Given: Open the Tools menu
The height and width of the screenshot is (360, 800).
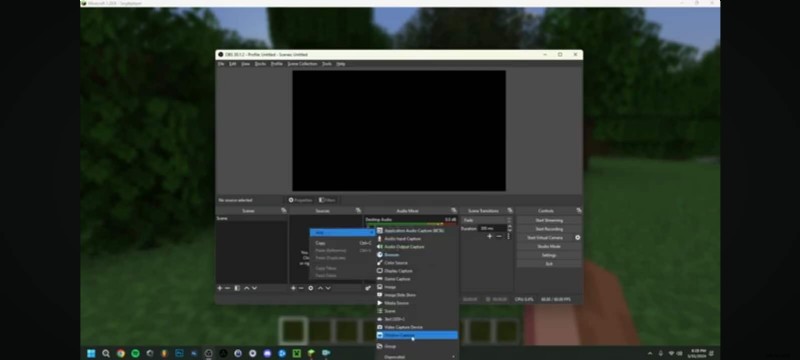Looking at the screenshot, I should click(x=327, y=64).
